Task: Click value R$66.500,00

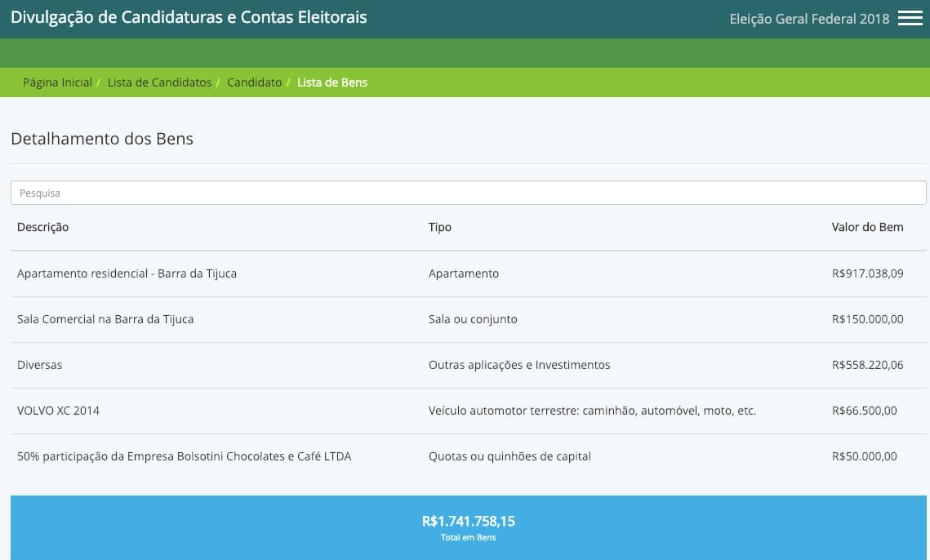Action: tap(864, 411)
